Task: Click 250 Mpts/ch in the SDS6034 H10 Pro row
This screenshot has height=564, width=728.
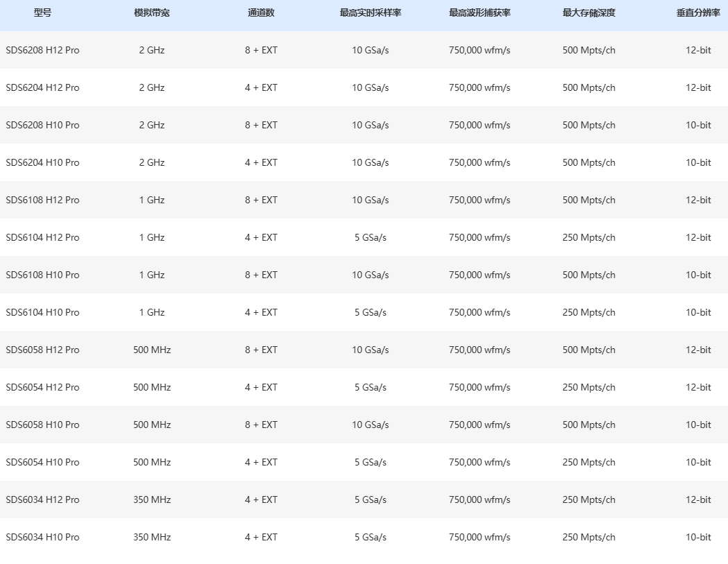Action: pyautogui.click(x=589, y=537)
